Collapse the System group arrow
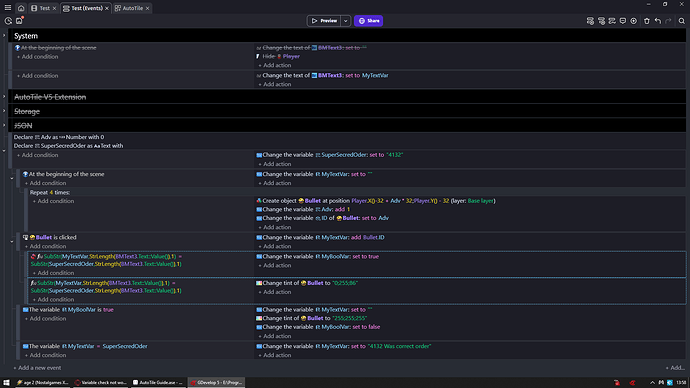Screen dimensions: 690x388 pyautogui.click(x=4, y=36)
